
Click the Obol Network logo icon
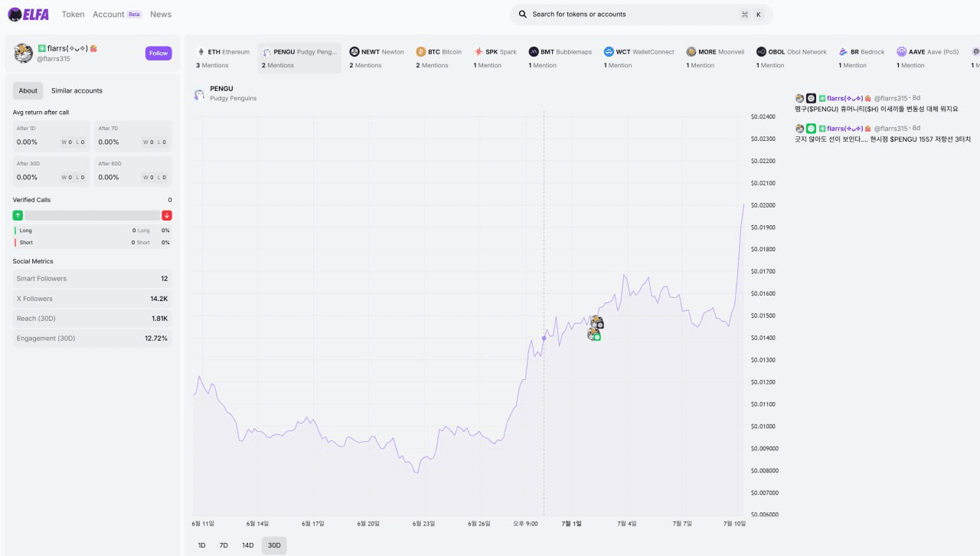pos(761,52)
